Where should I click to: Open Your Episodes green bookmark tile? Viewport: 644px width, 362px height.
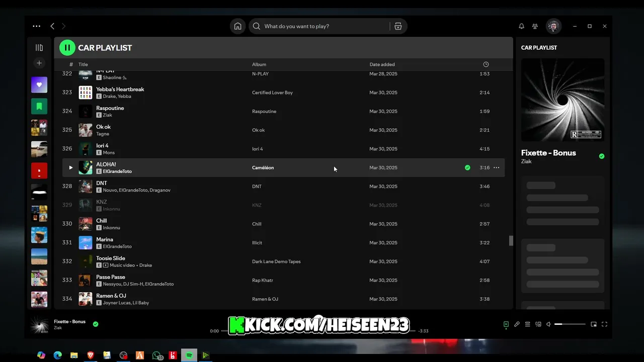tap(39, 106)
